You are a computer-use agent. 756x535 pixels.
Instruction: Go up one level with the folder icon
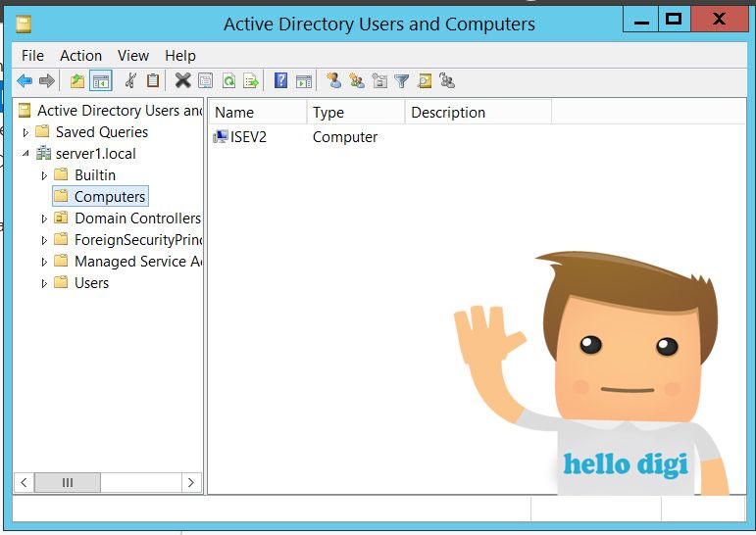pyautogui.click(x=77, y=80)
